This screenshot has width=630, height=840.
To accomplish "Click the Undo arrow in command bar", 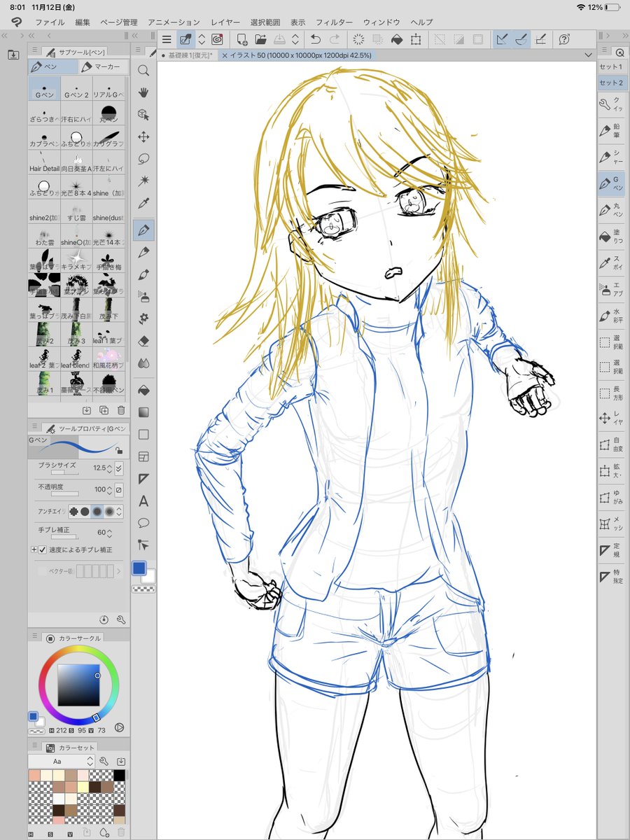I will coord(316,40).
